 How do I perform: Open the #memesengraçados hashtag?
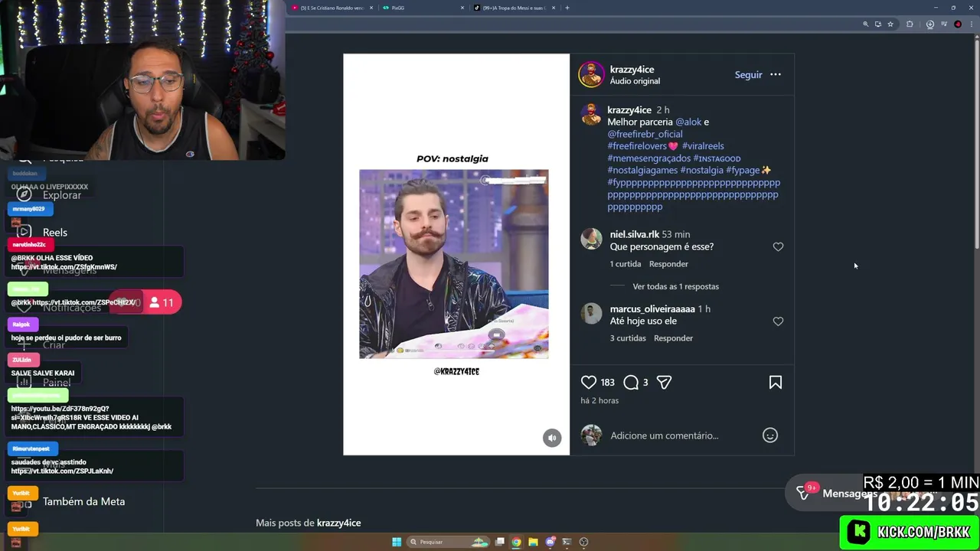tap(649, 158)
